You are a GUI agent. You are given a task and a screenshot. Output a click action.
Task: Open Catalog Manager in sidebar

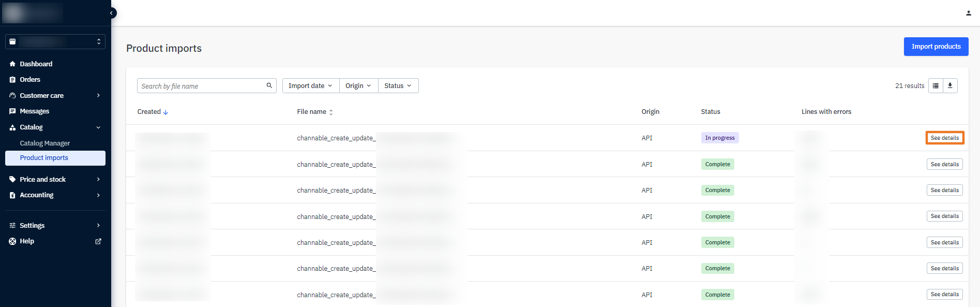click(45, 143)
